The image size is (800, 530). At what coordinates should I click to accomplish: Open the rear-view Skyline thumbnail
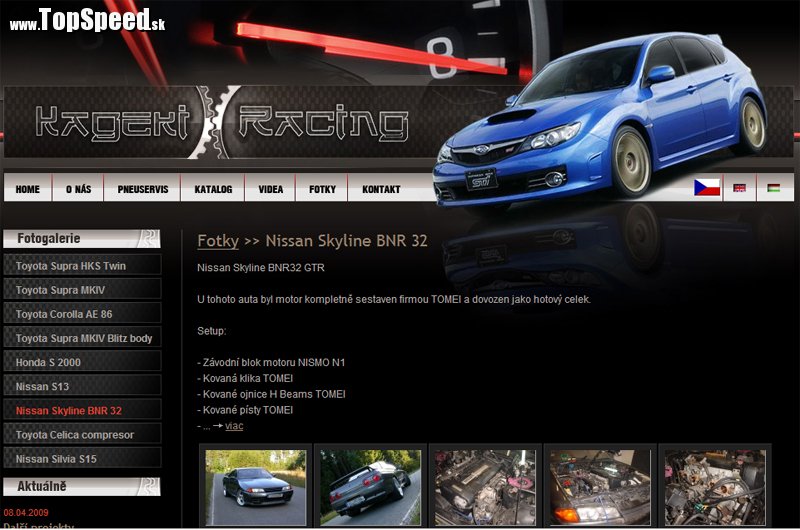point(370,487)
